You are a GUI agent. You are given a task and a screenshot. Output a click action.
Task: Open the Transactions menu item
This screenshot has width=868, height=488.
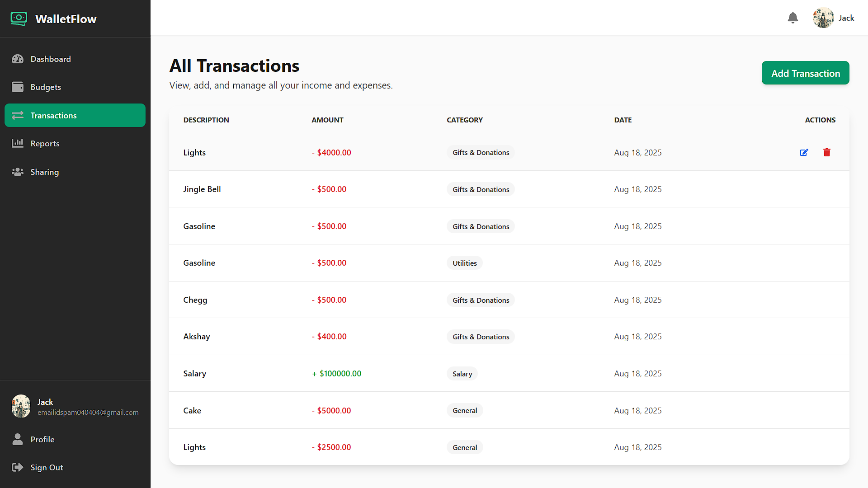pyautogui.click(x=75, y=116)
